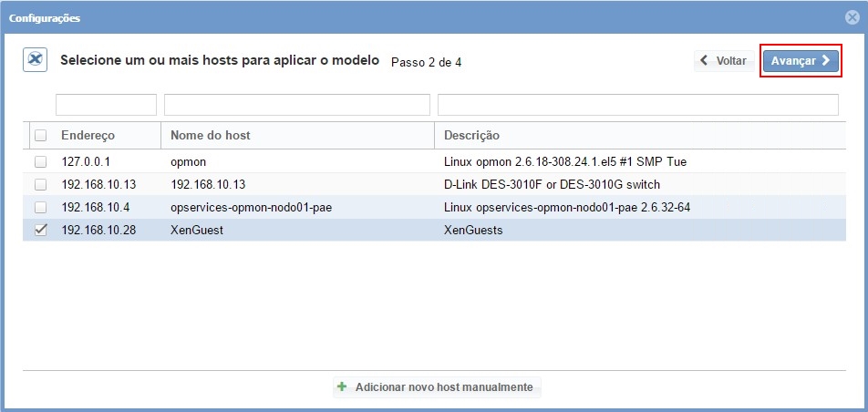
Task: Click the Descrição filter text box
Action: coord(637,105)
